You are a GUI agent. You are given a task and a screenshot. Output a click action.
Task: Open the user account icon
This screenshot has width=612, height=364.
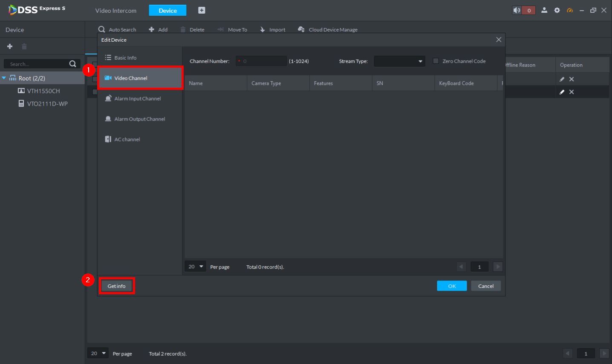(x=544, y=10)
